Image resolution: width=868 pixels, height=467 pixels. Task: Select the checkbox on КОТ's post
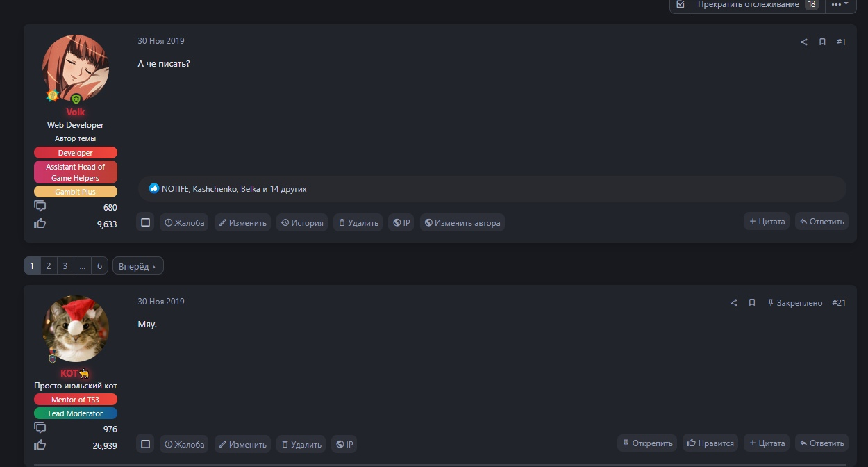(146, 444)
